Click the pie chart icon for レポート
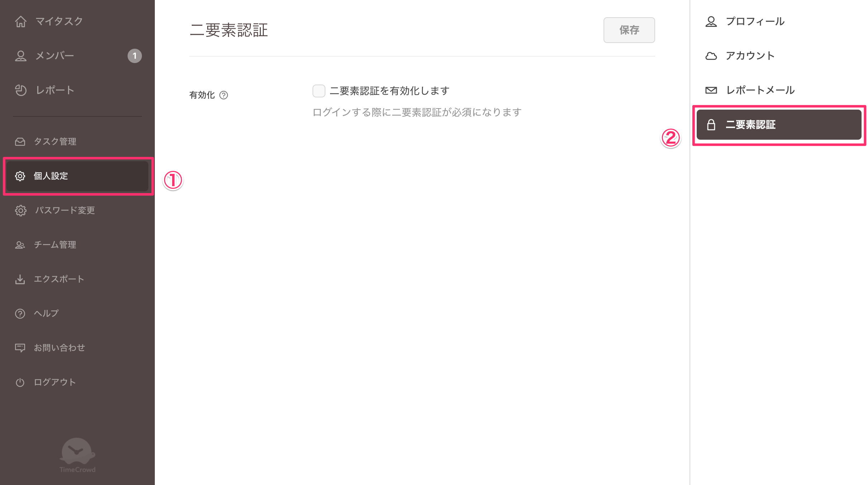This screenshot has height=485, width=868. [x=21, y=90]
